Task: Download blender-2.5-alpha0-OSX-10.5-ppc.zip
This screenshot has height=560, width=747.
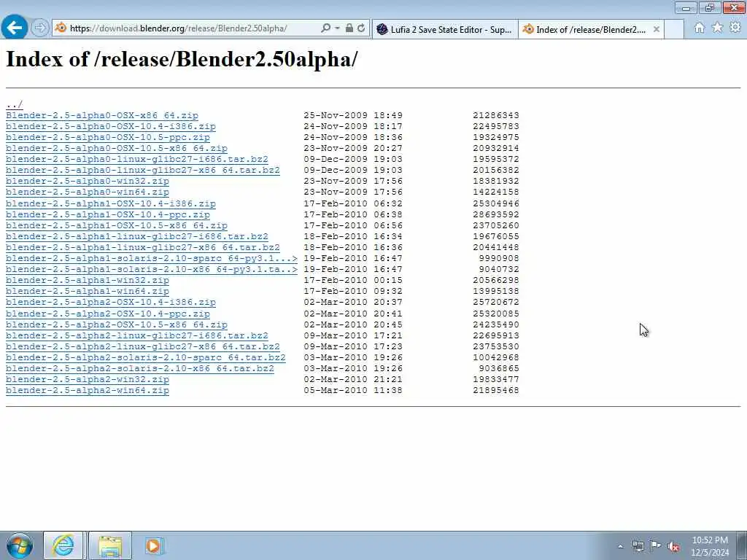Action: (108, 137)
